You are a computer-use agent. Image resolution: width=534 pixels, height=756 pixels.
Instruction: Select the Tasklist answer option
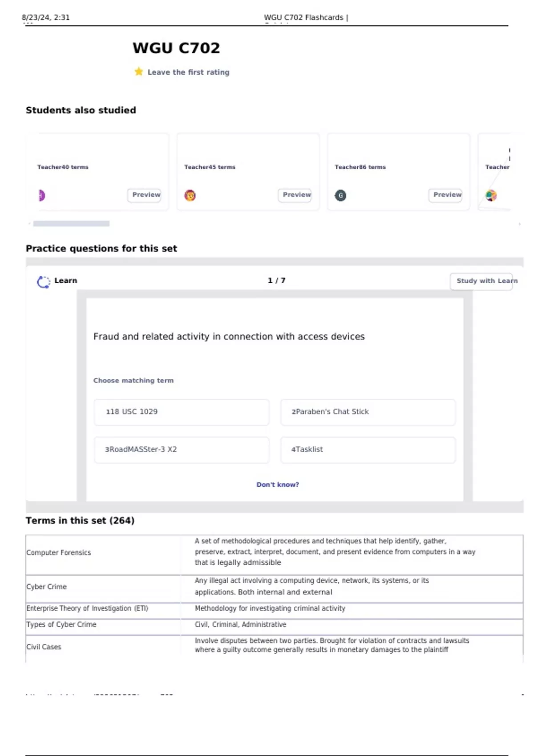tap(368, 450)
